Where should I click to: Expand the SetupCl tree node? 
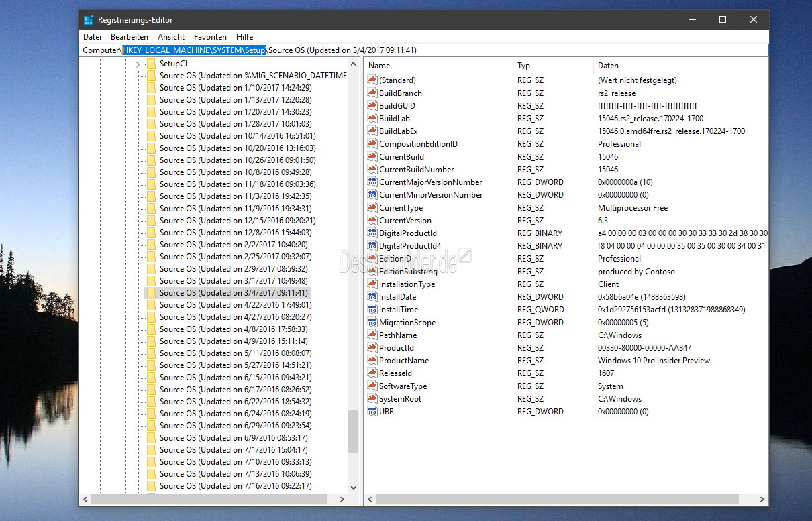pyautogui.click(x=138, y=64)
